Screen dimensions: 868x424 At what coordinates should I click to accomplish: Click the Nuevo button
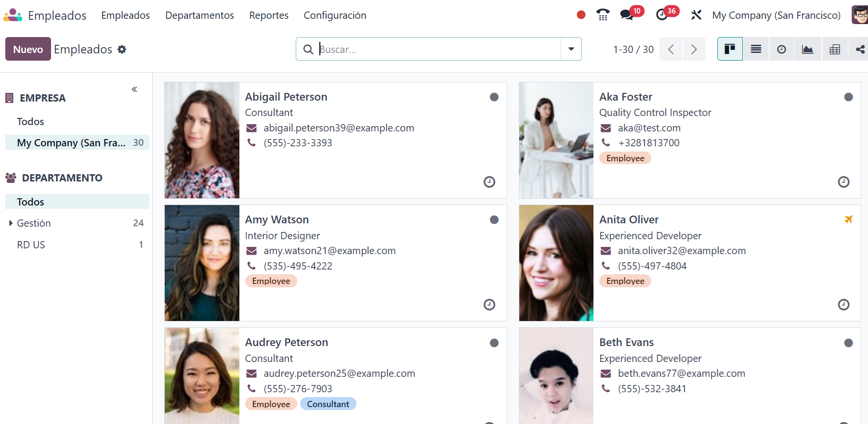pos(28,49)
